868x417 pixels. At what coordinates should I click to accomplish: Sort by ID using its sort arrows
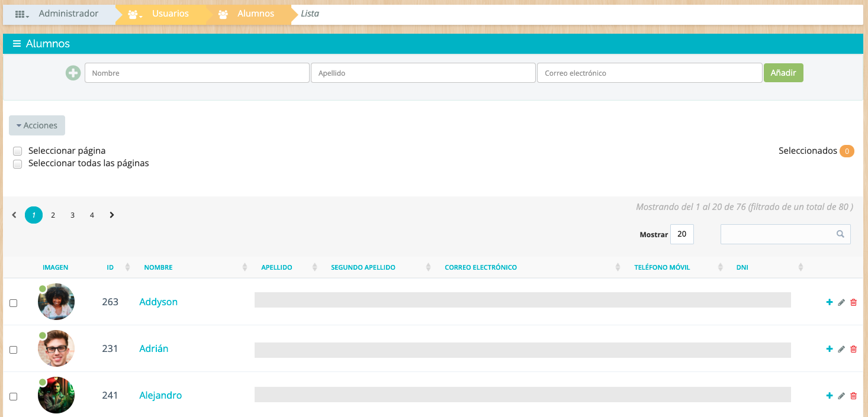click(127, 267)
